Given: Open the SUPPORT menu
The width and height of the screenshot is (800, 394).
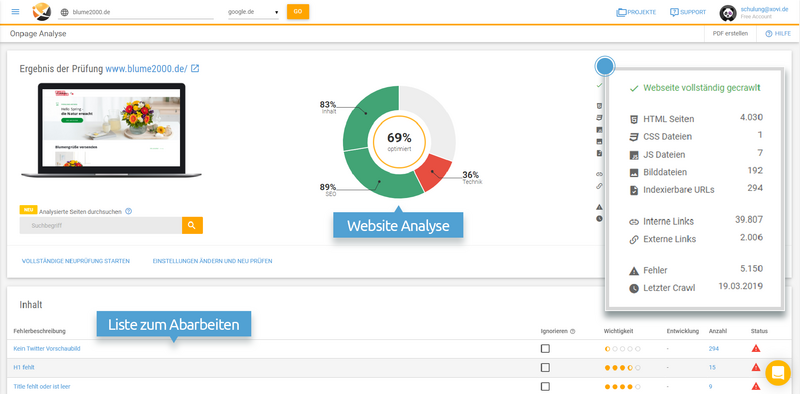Looking at the screenshot, I should tap(688, 12).
